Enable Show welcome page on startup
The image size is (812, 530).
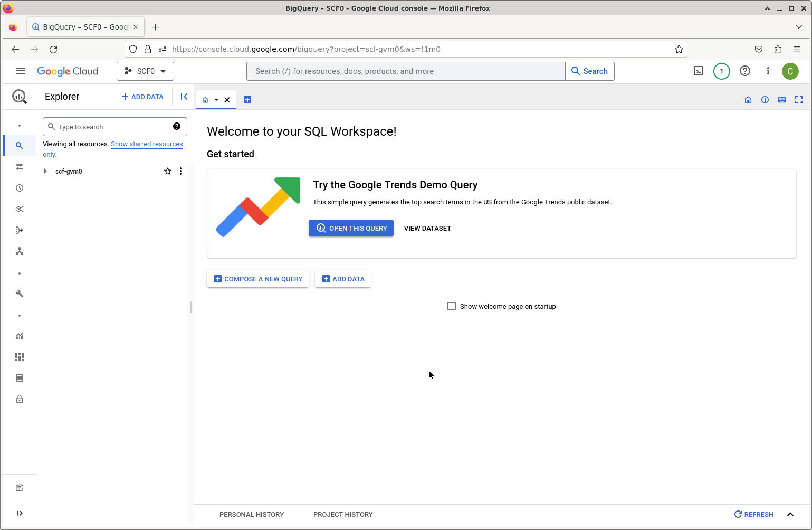[x=452, y=306]
